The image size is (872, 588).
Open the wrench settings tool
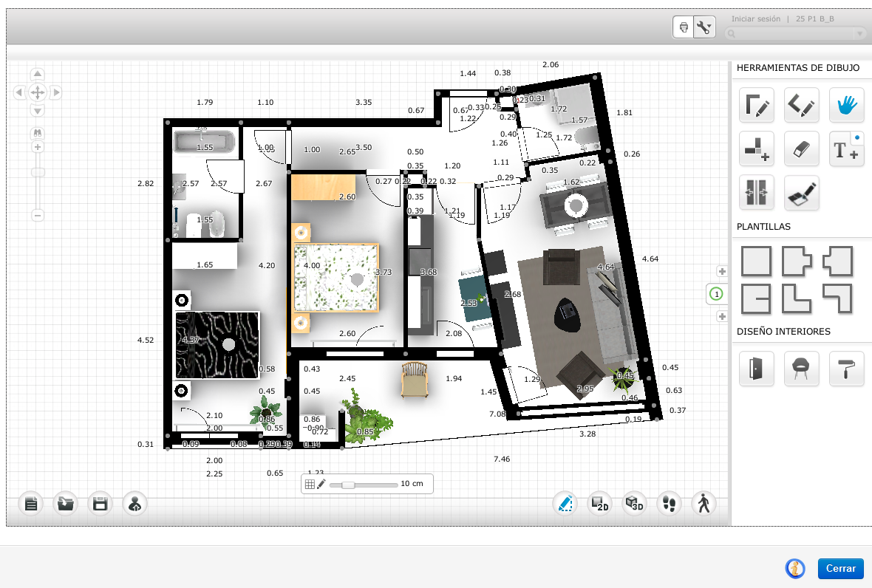click(x=704, y=27)
